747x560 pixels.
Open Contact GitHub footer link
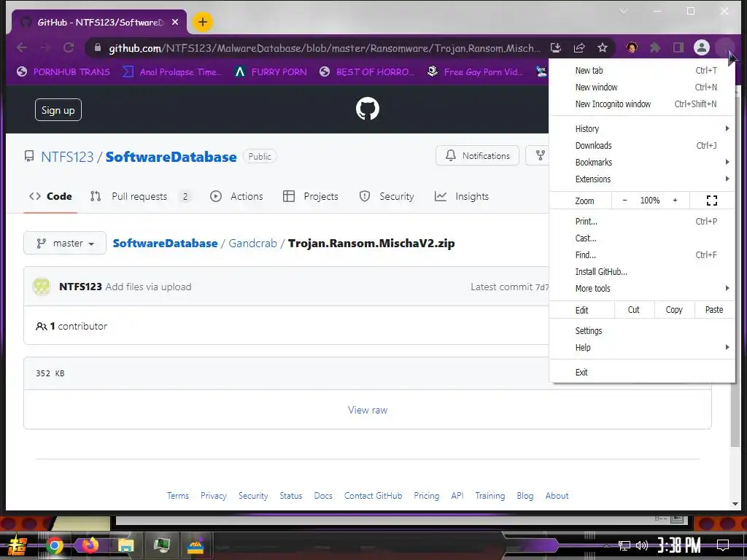click(373, 496)
